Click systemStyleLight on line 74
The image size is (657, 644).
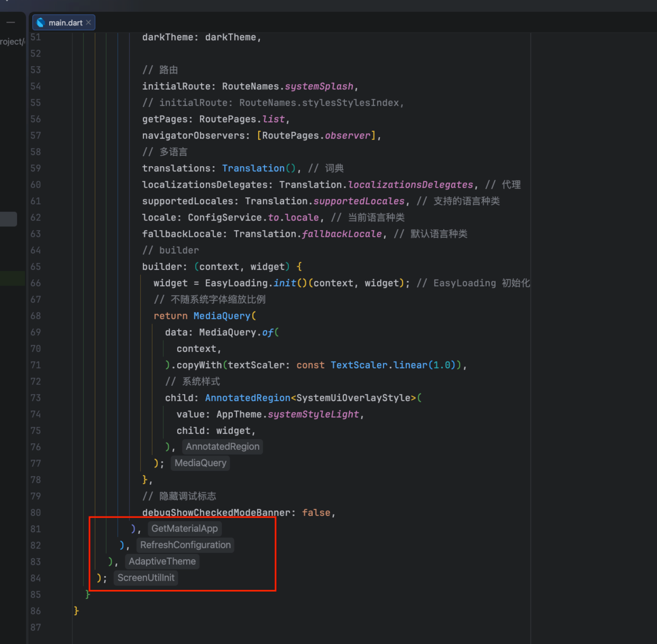click(313, 414)
